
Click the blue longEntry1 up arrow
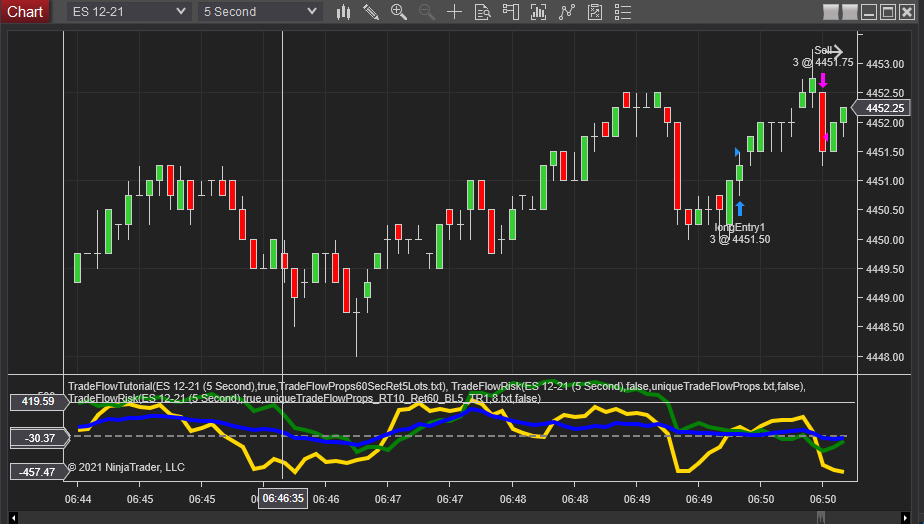tap(740, 209)
